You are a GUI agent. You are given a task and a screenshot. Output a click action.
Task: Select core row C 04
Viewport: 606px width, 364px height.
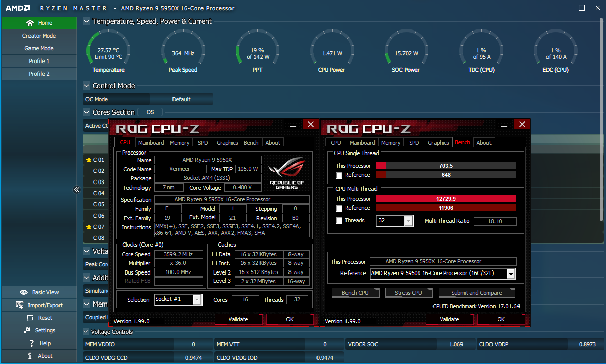click(97, 193)
